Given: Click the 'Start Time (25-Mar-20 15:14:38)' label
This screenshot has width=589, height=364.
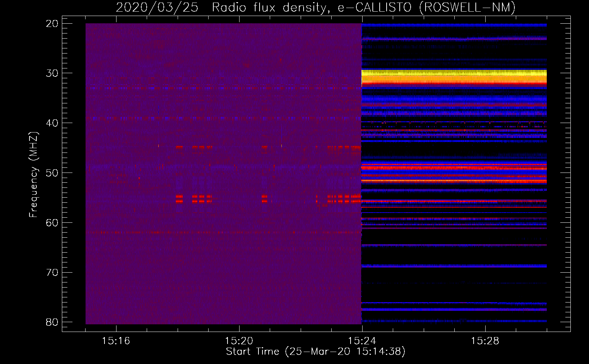Looking at the screenshot, I should pos(316,352).
